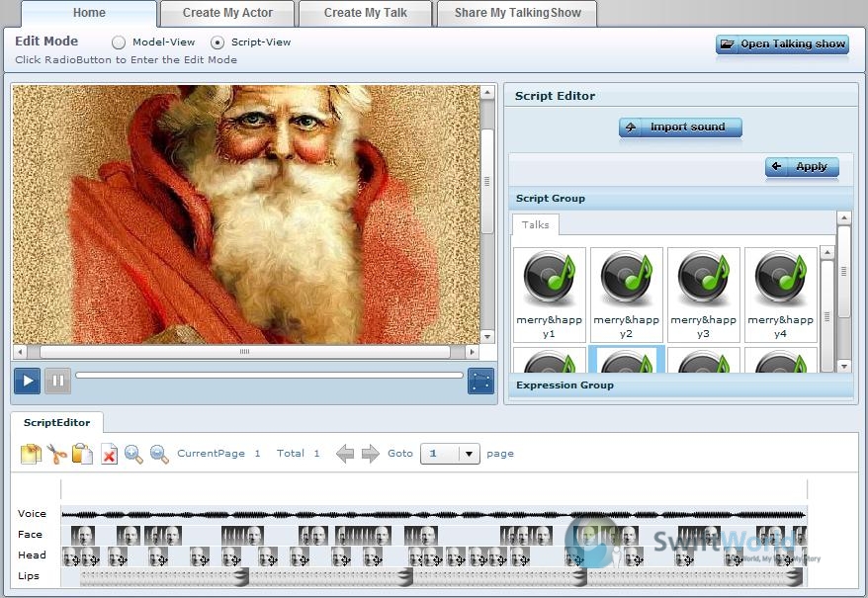868x598 pixels.
Task: Select the merry&happy4 sound clip
Action: coord(781,295)
